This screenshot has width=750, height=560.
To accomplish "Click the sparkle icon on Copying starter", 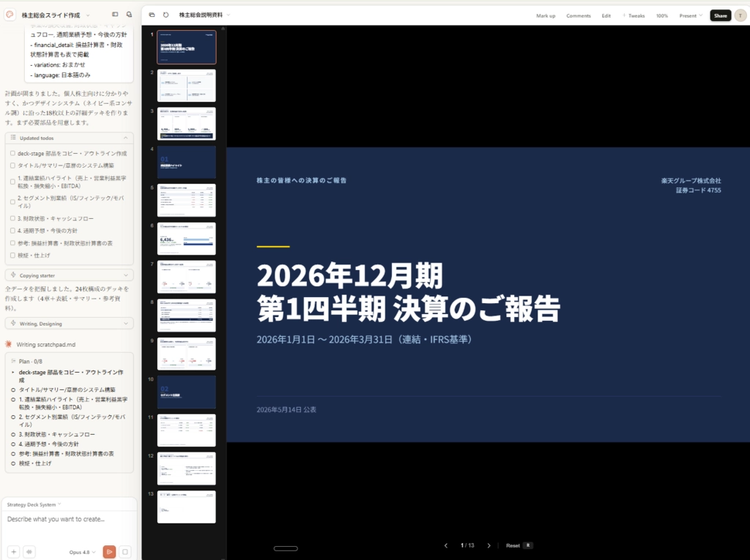I will tap(13, 275).
